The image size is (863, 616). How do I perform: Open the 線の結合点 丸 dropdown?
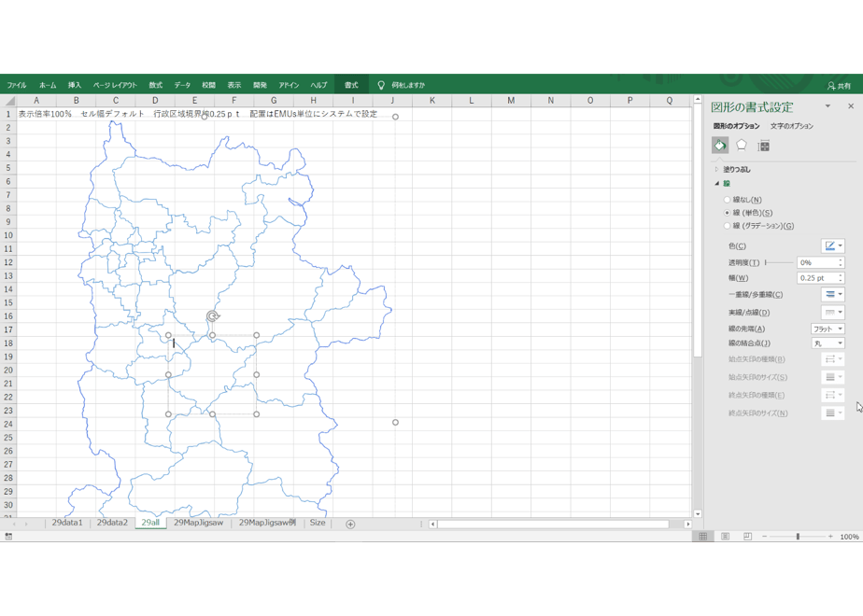point(828,343)
